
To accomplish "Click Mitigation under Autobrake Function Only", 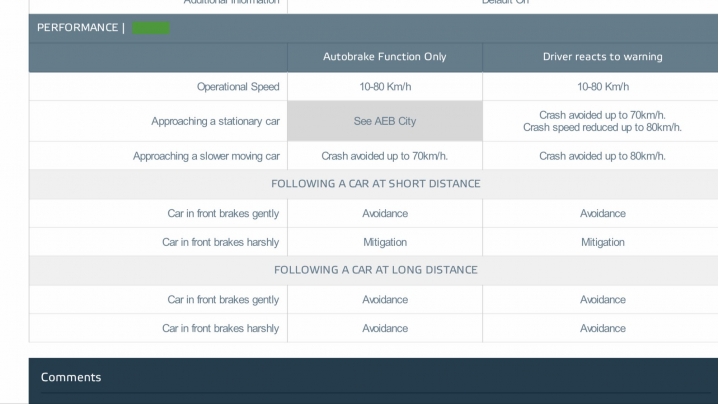I will [385, 242].
